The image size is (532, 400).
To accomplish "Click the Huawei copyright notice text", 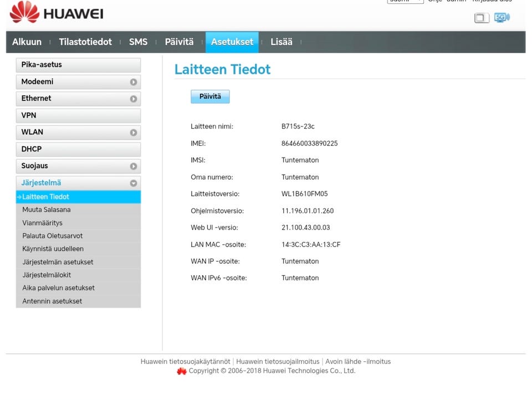I will [x=272, y=371].
